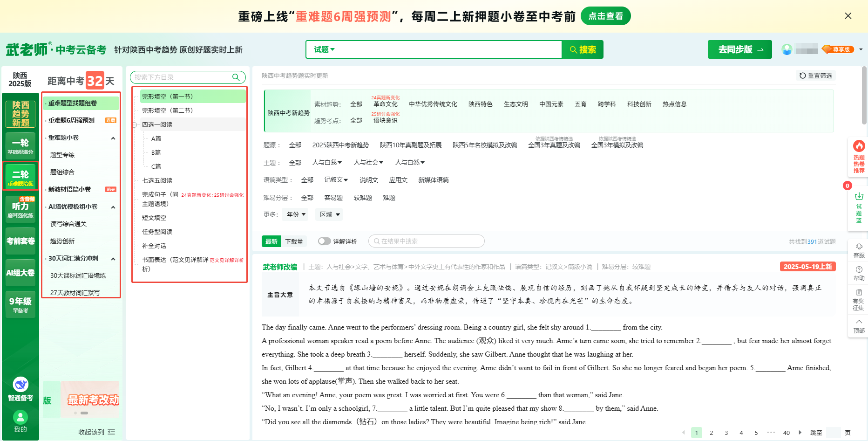Select 较难题 difficulty filter
Viewport: 868px width, 441px height.
[x=363, y=198]
